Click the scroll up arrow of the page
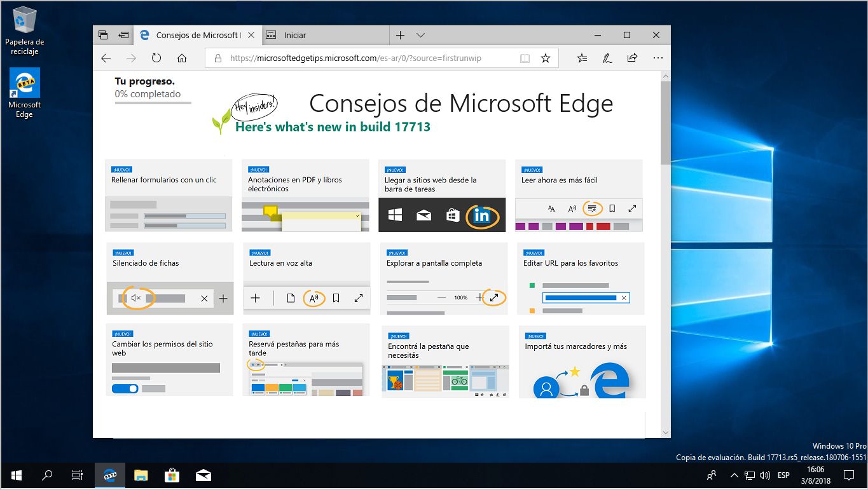Image resolution: width=868 pixels, height=490 pixels. (x=666, y=76)
